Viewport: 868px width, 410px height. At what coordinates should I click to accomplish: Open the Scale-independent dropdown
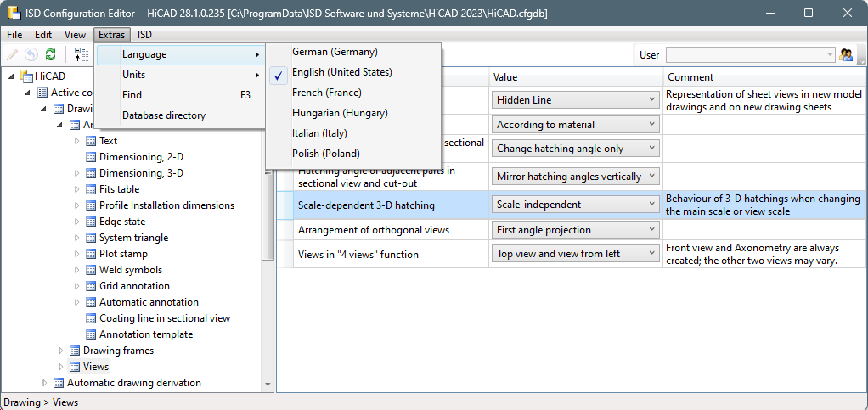576,205
